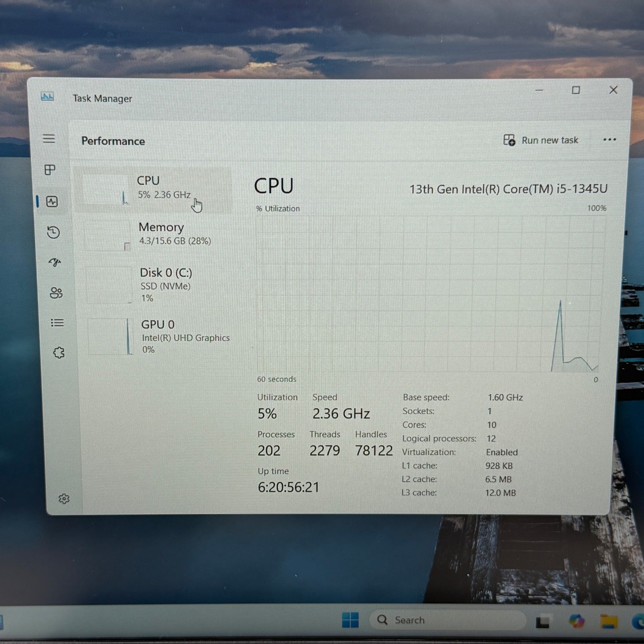
Task: Open the Startup apps page icon
Action: [x=55, y=262]
